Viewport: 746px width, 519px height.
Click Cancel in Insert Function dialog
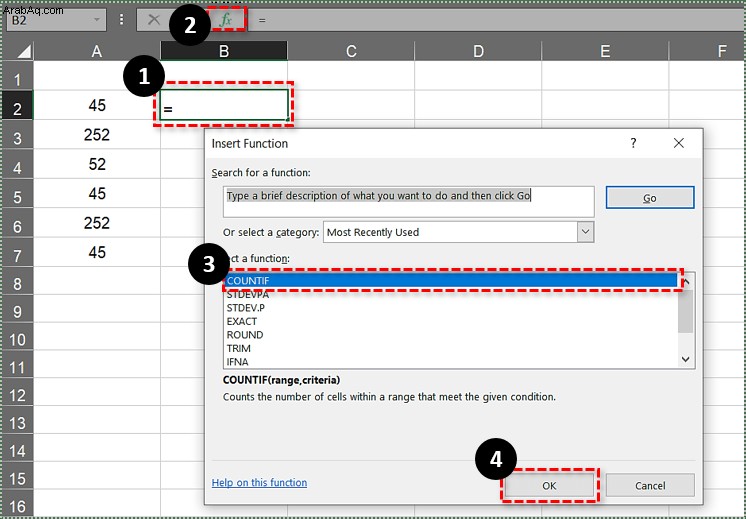(x=650, y=486)
